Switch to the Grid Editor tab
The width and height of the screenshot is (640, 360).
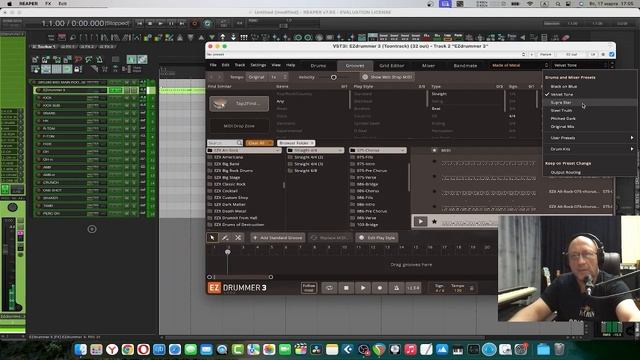pos(391,65)
